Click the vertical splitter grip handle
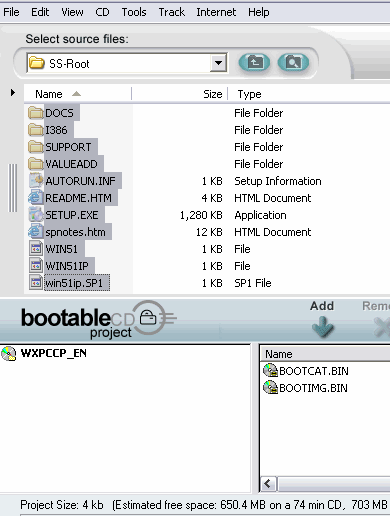This screenshot has height=516, width=390. click(x=13, y=188)
